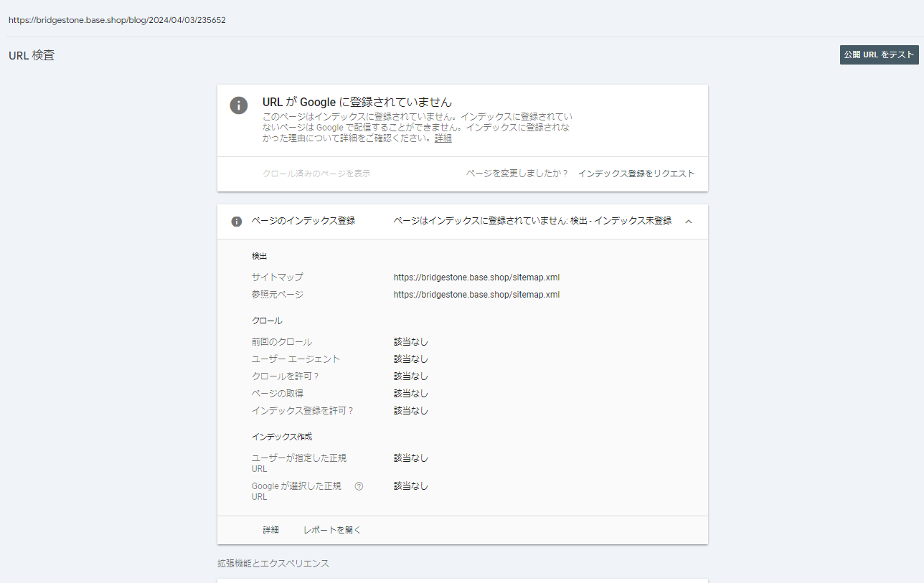The image size is (924, 583).
Task: Click the 詳細 button at card bottom
Action: point(270,530)
